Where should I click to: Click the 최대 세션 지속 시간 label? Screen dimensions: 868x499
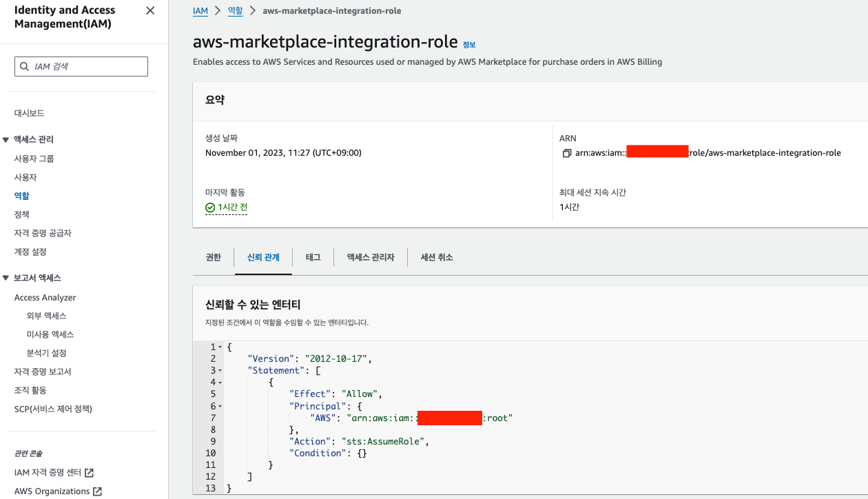[x=592, y=192]
